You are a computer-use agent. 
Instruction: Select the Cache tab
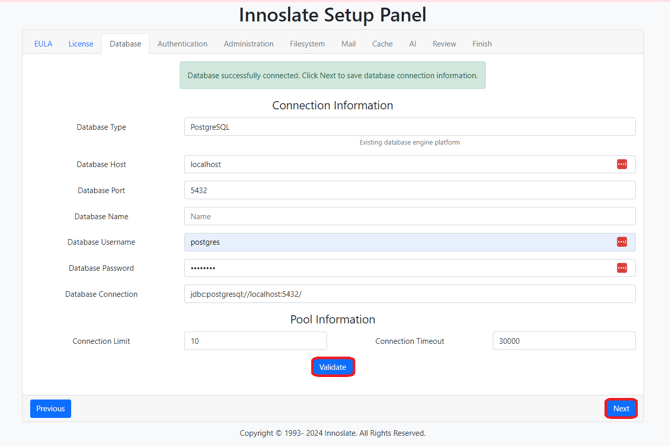(x=382, y=44)
